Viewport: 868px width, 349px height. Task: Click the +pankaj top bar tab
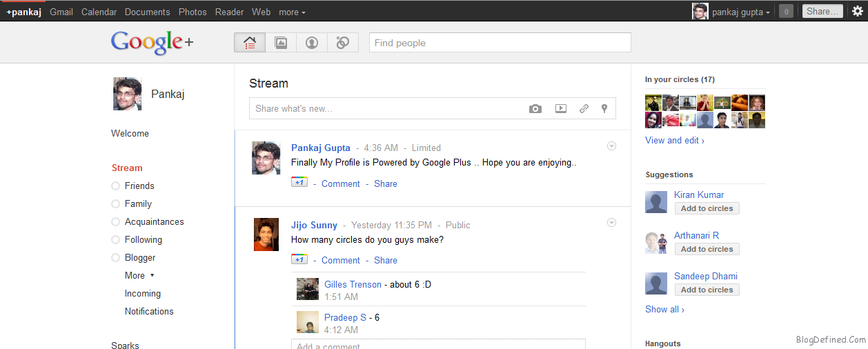click(x=23, y=12)
